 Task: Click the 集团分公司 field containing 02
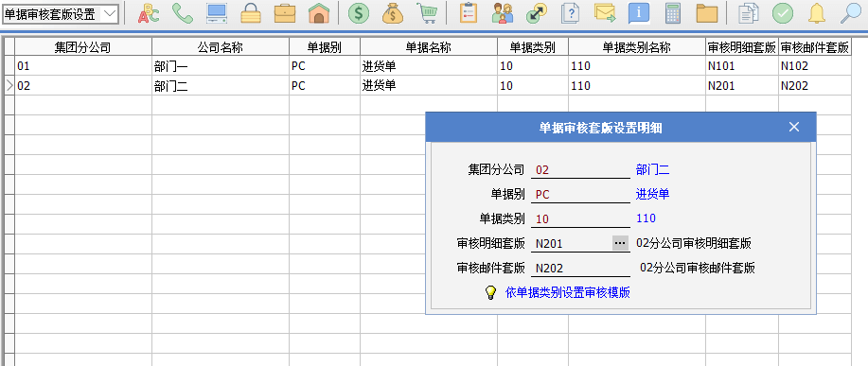pos(580,169)
